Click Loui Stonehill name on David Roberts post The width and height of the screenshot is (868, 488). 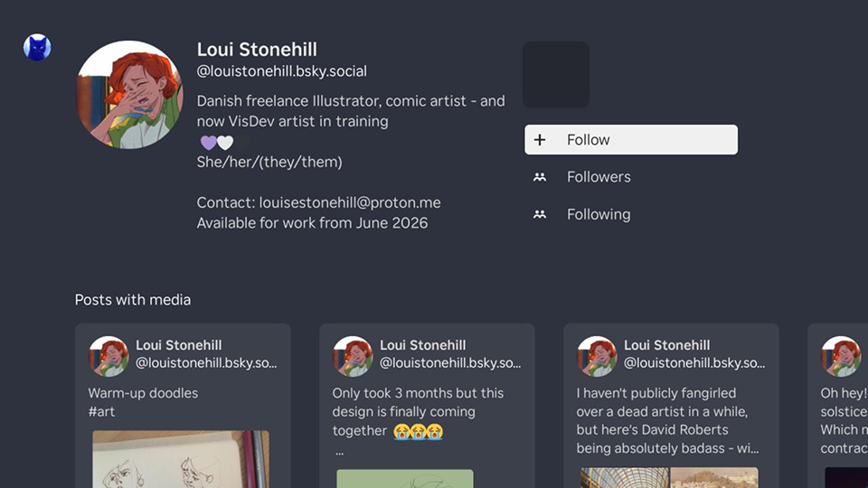pyautogui.click(x=666, y=345)
